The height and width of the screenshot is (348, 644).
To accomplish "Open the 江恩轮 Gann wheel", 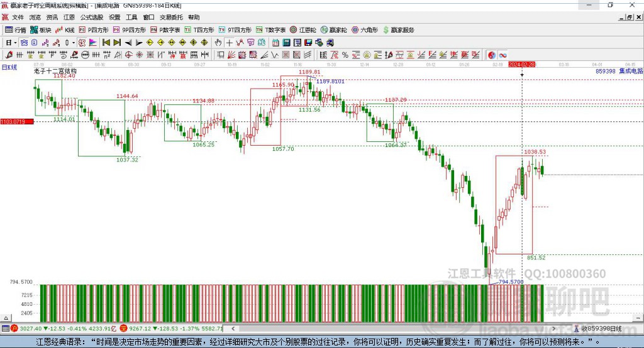I will tap(303, 30).
